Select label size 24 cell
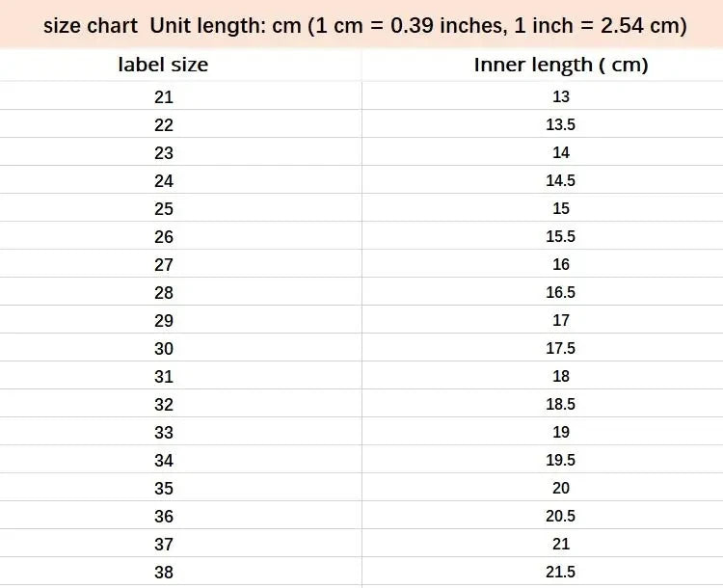 click(x=163, y=180)
